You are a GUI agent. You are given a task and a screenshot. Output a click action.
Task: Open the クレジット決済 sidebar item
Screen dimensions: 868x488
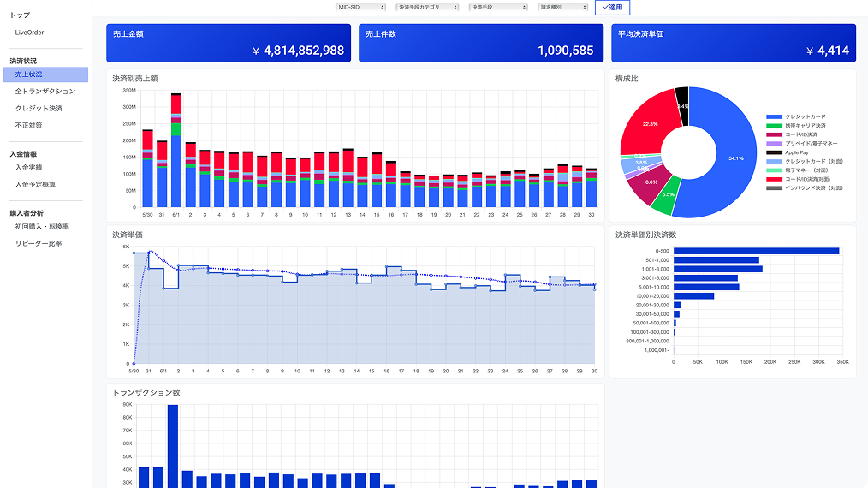click(39, 109)
